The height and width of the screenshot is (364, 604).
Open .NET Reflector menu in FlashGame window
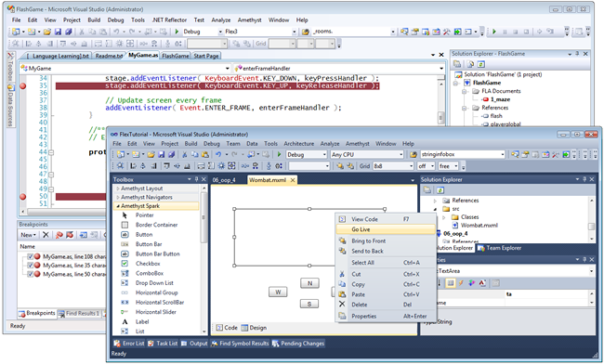click(x=169, y=20)
